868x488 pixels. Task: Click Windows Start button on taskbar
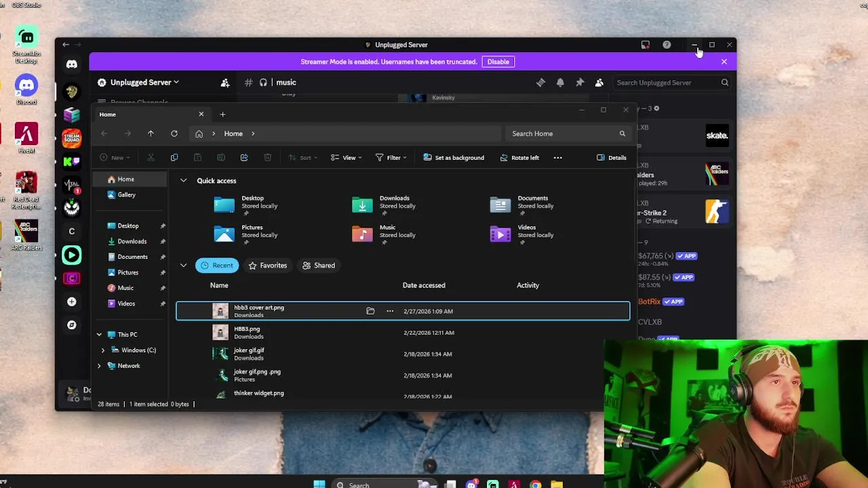(319, 484)
